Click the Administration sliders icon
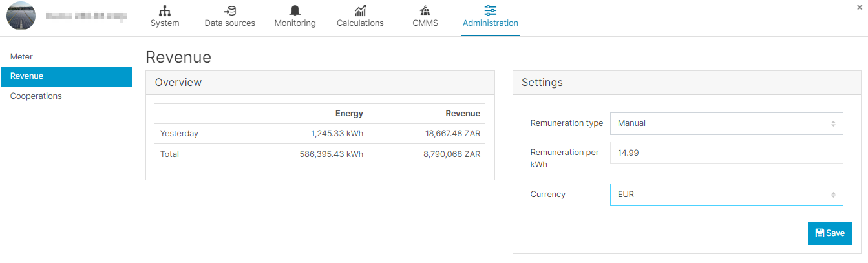The image size is (868, 263). (490, 10)
